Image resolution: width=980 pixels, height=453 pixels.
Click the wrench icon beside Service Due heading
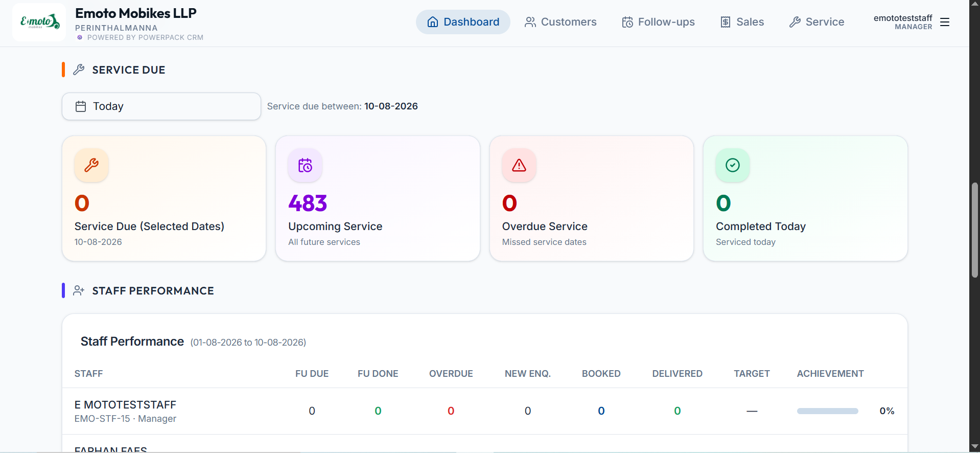point(79,70)
